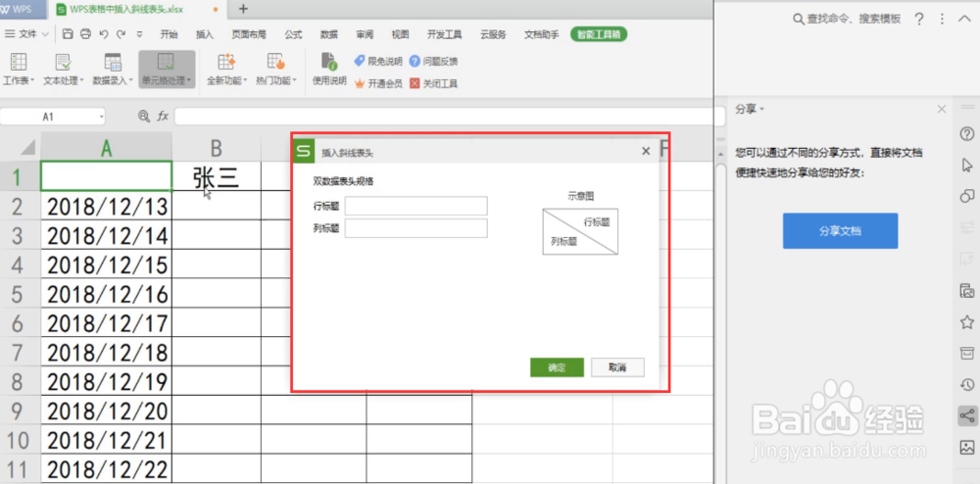Click the 行标题 input field in dialog
Image resolution: width=980 pixels, height=484 pixels.
click(416, 206)
